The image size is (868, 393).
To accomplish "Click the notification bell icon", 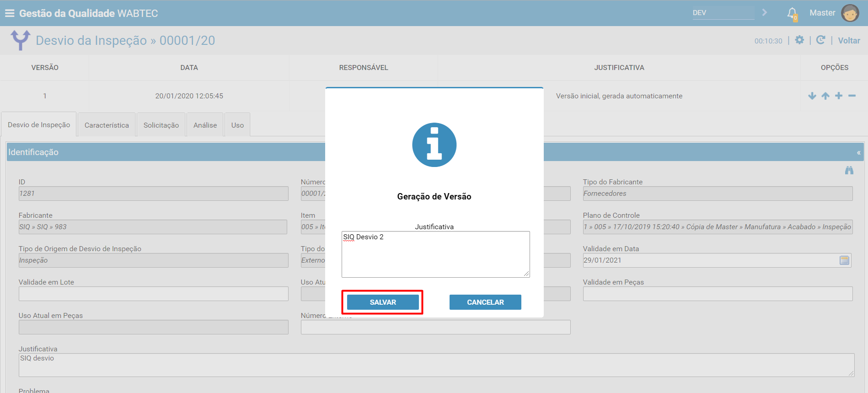I will (x=792, y=13).
